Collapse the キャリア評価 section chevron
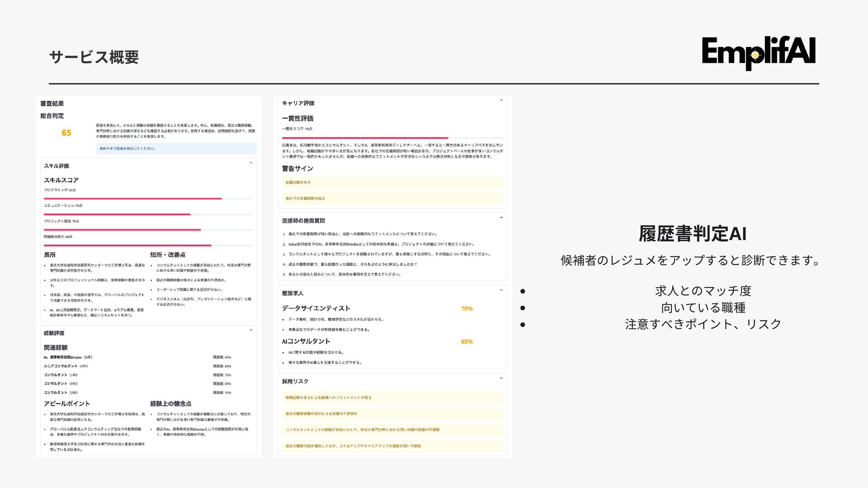Screen dimensions: 868x488 click(x=501, y=100)
